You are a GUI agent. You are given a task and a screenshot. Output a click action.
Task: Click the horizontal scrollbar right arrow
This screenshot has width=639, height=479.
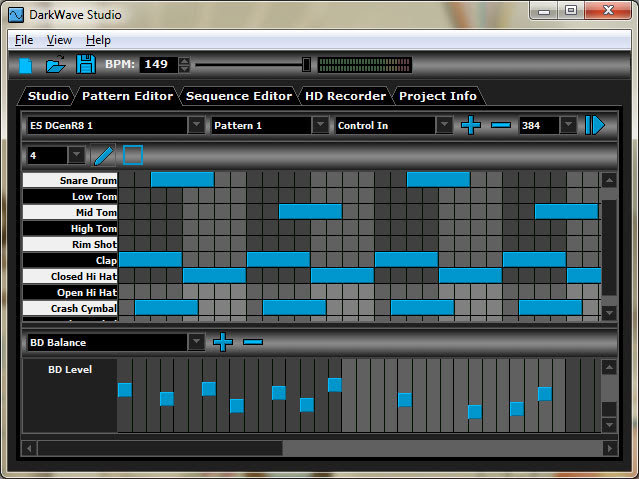(610, 448)
